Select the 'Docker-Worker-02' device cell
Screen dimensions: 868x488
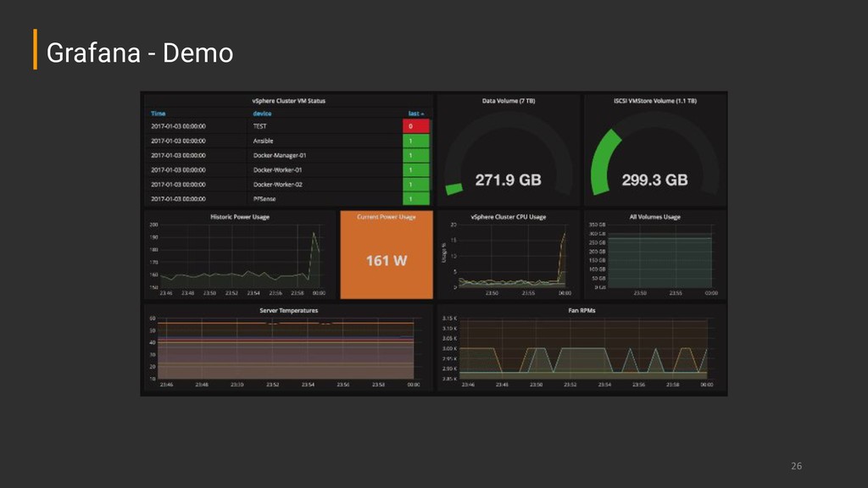(x=277, y=184)
